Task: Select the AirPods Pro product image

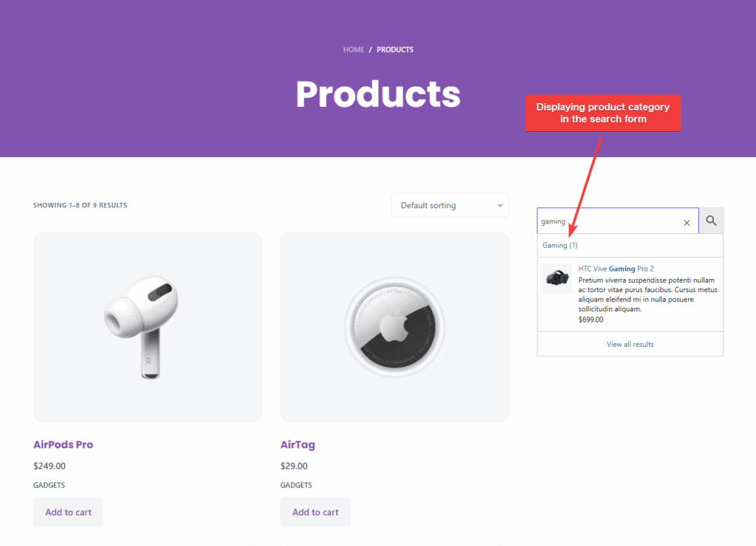Action: pos(147,327)
